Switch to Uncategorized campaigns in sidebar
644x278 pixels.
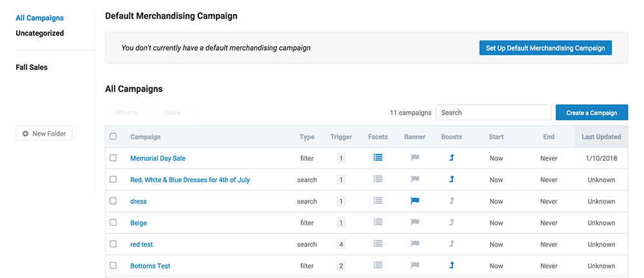(x=40, y=33)
